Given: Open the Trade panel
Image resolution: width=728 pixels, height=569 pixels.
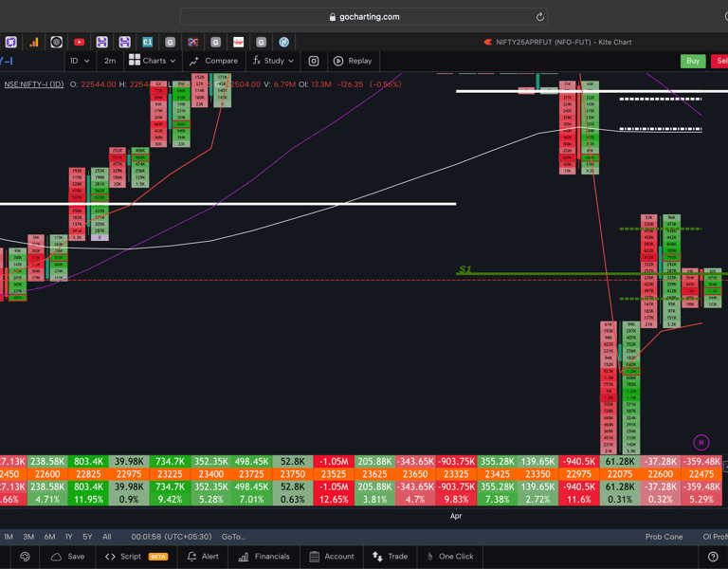Looking at the screenshot, I should click(x=390, y=557).
